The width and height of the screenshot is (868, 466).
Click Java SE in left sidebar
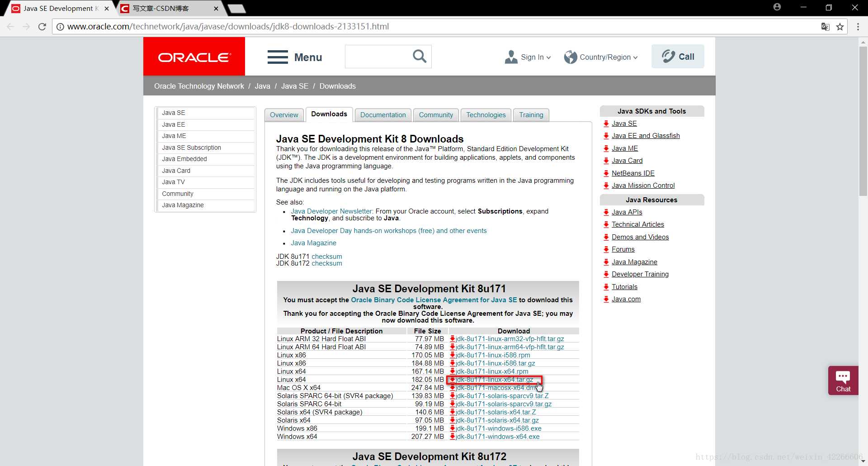click(x=206, y=113)
